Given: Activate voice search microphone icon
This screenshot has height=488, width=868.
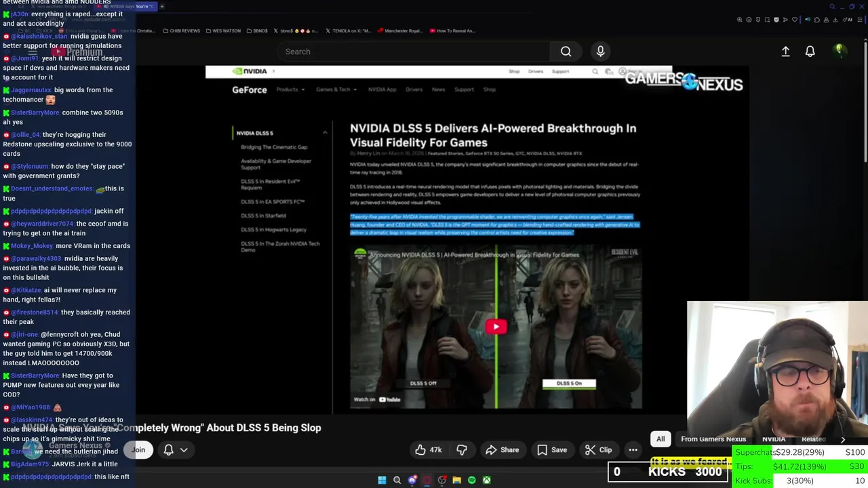Looking at the screenshot, I should click(x=600, y=52).
